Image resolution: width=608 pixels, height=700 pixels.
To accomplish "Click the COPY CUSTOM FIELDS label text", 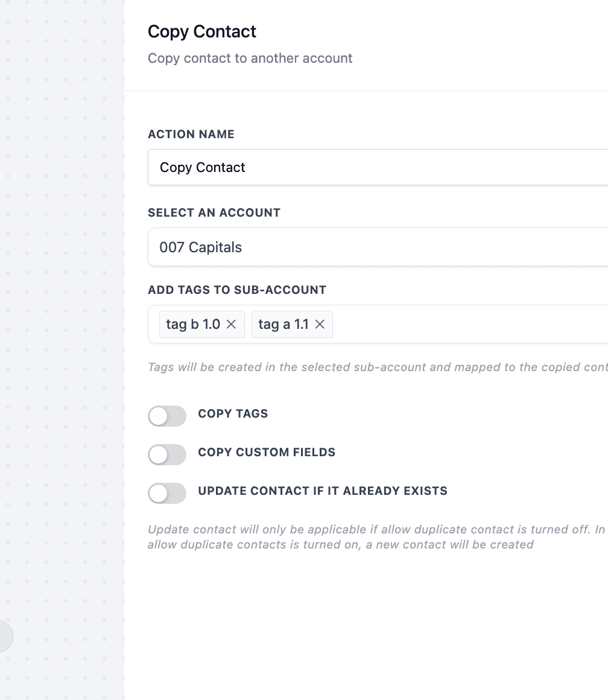I will point(267,452).
